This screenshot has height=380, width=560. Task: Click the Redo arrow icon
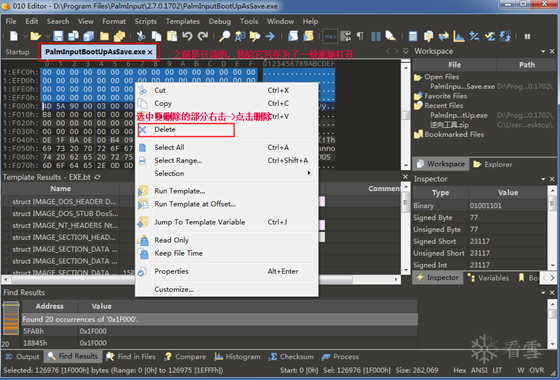tap(203, 36)
